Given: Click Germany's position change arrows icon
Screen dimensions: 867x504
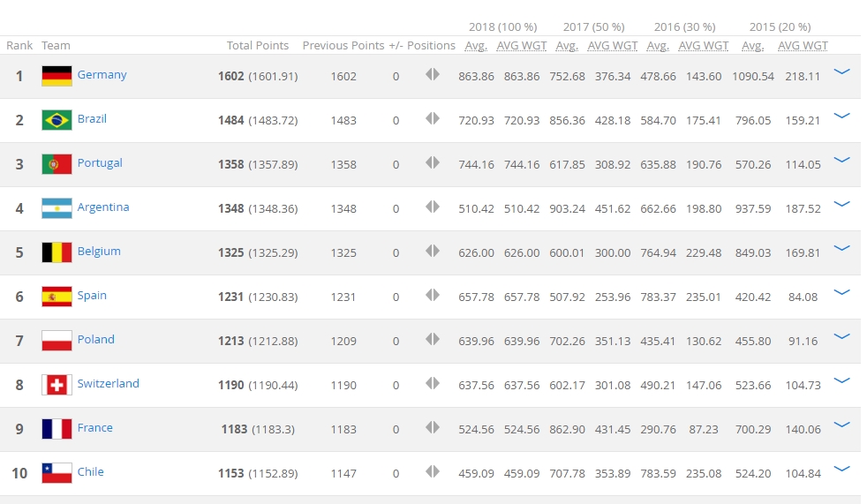Looking at the screenshot, I should [432, 75].
